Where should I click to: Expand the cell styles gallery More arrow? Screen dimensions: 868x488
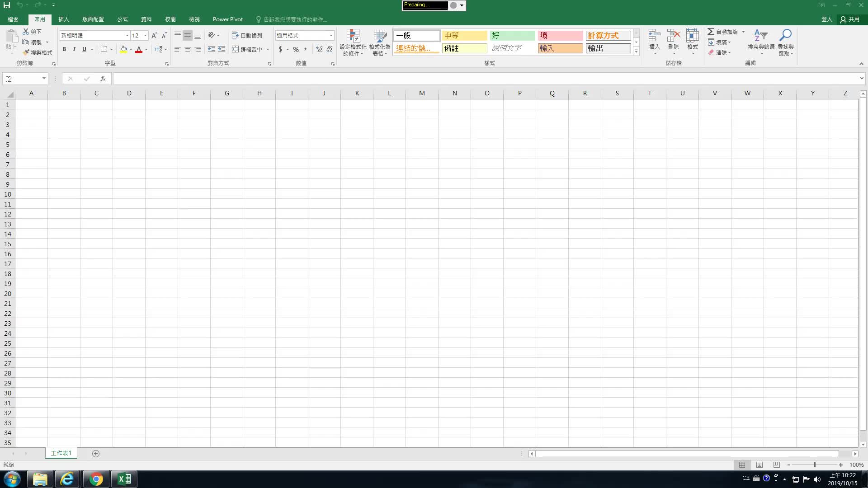click(x=636, y=51)
